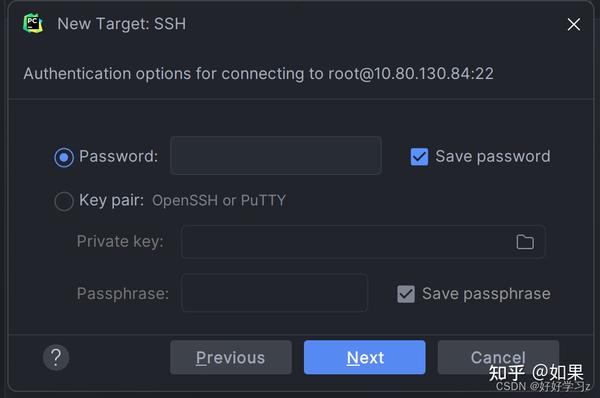
Task: Select the Password authentication radio button
Action: [x=64, y=157]
